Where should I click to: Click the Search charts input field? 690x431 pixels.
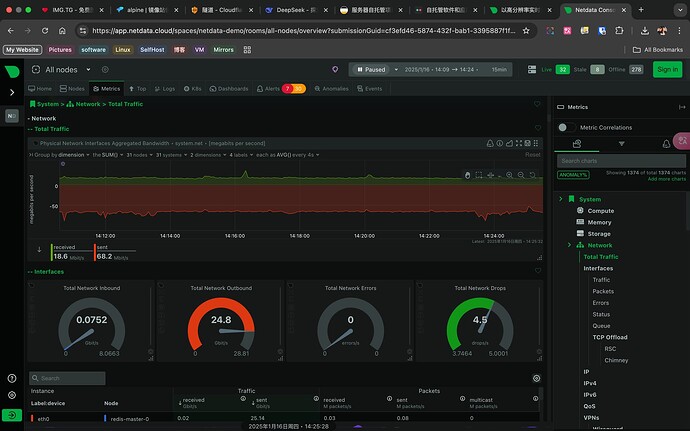(615, 160)
